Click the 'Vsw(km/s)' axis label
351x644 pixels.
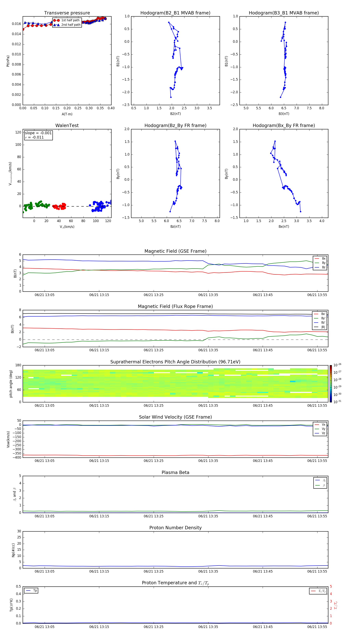click(8, 439)
